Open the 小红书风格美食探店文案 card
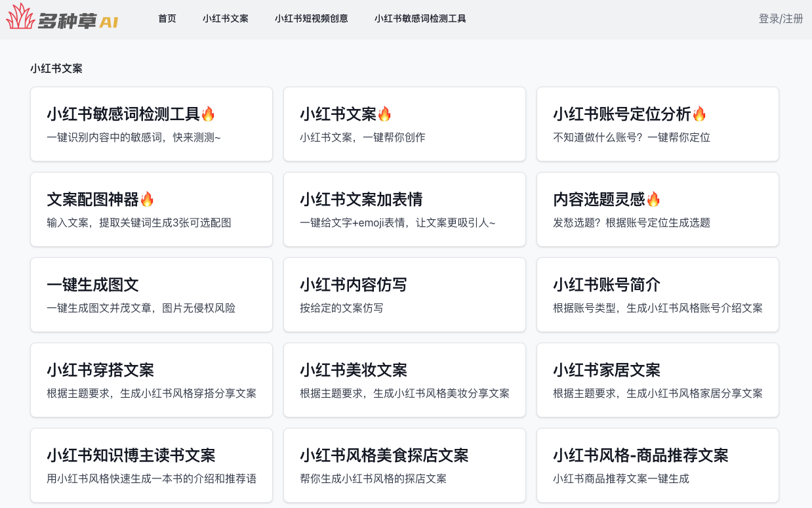Screen dimensions: 812x508 pos(404,465)
